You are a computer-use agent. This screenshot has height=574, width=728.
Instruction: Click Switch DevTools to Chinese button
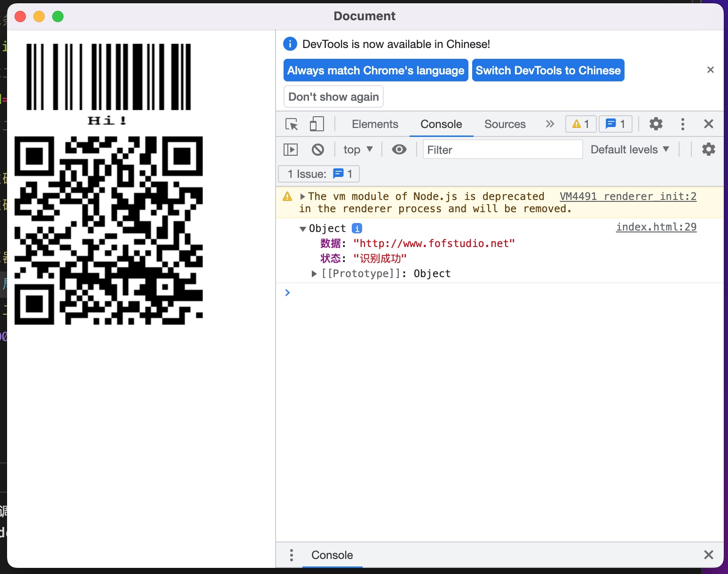[548, 70]
